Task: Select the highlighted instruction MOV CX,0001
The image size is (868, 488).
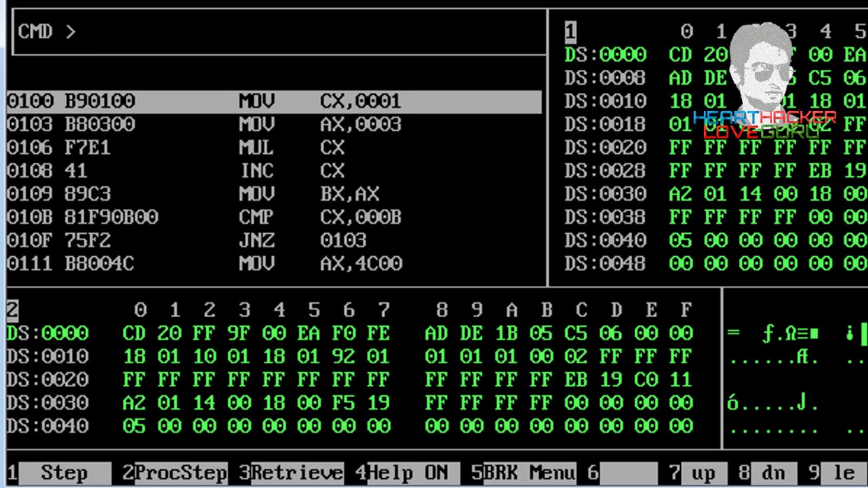Action: (274, 102)
